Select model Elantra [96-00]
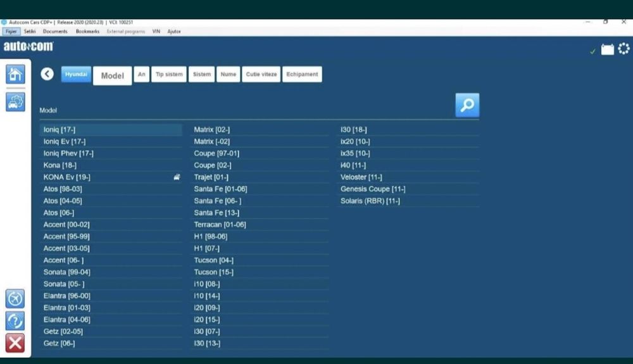This screenshot has width=633, height=364. tap(111, 296)
